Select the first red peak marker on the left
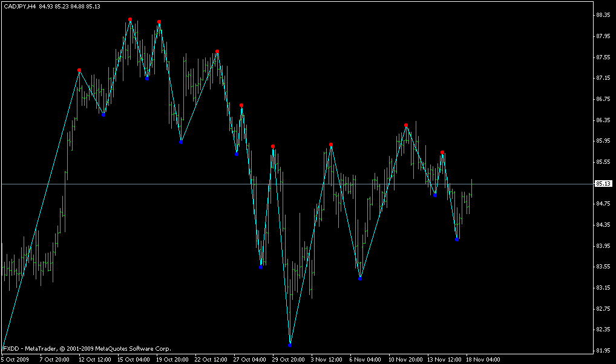616x364 pixels. (x=79, y=71)
